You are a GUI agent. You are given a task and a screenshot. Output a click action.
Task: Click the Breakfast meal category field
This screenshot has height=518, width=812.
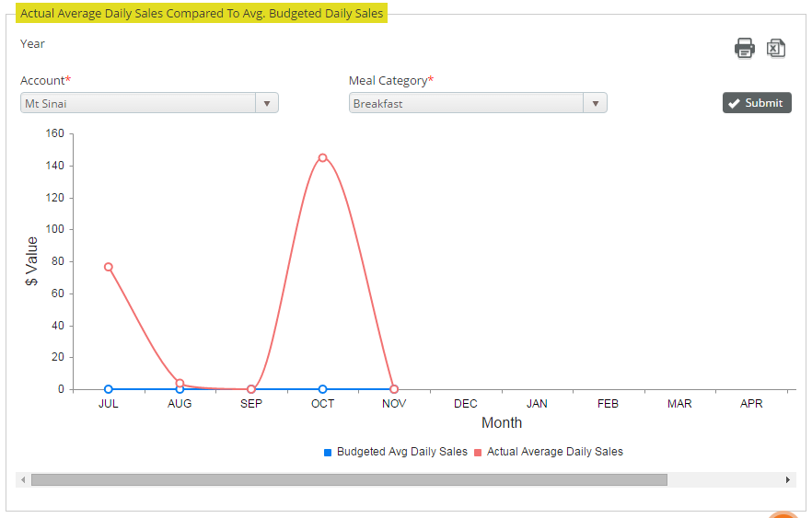click(x=466, y=104)
